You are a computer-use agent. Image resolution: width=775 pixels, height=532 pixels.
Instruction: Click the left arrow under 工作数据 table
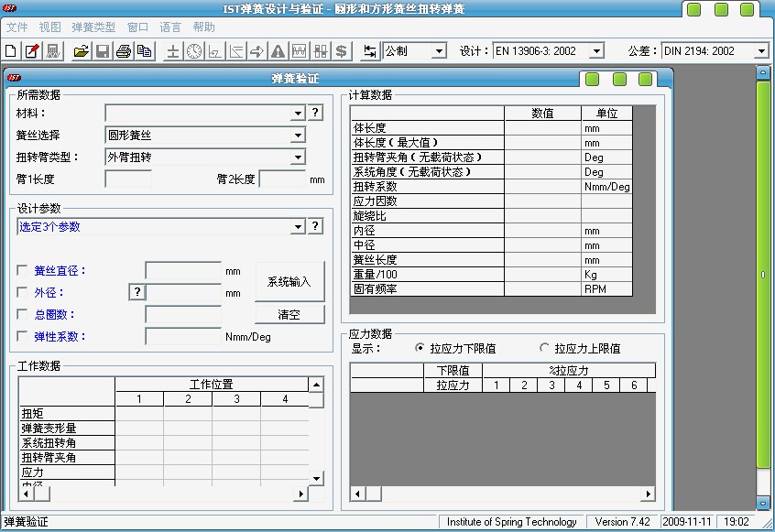27,494
